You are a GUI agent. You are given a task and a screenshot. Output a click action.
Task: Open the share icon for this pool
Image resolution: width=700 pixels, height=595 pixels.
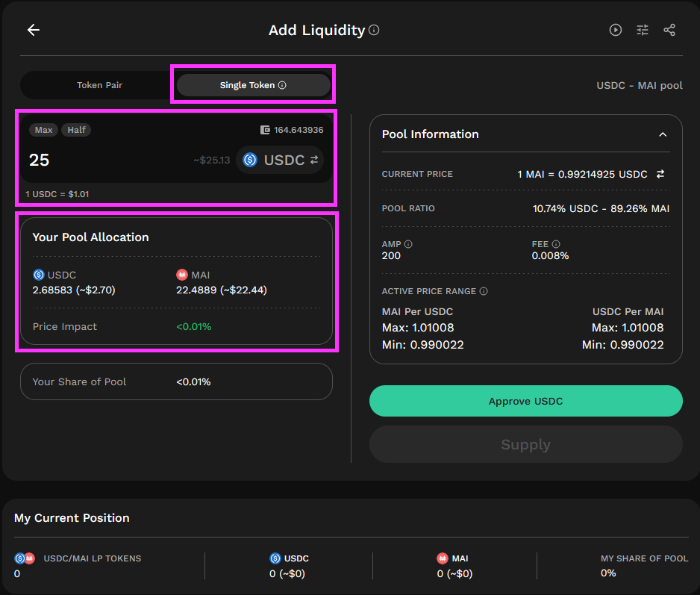[x=669, y=30]
